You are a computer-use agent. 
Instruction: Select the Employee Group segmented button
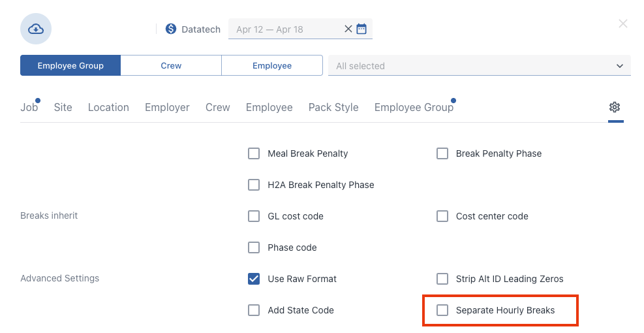pyautogui.click(x=70, y=65)
